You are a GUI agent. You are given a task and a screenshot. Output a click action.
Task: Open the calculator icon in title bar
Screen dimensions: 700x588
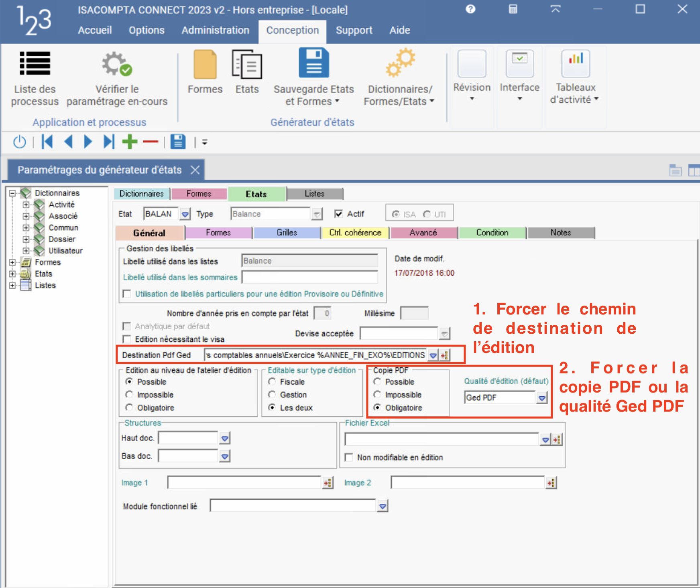click(513, 9)
